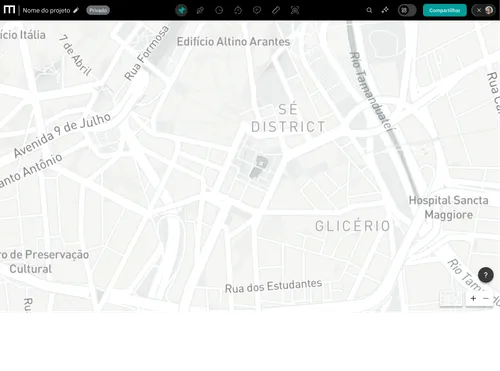Select the pen drawing tool
This screenshot has width=500, height=371.
point(200,10)
